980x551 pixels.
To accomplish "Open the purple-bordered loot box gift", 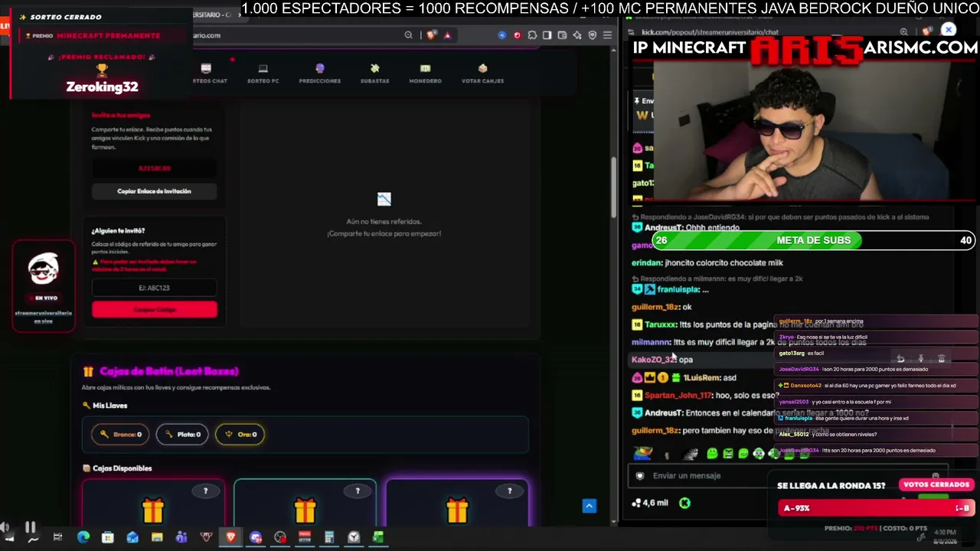I will pos(457,510).
